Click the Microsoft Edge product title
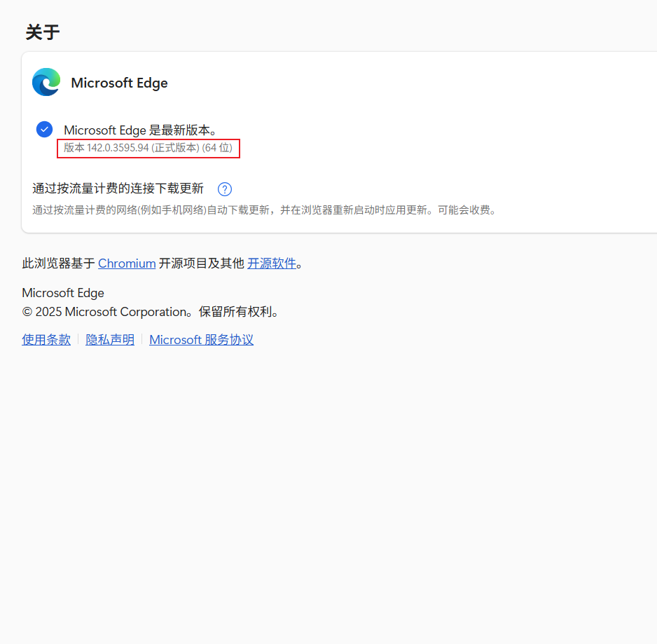 [119, 83]
